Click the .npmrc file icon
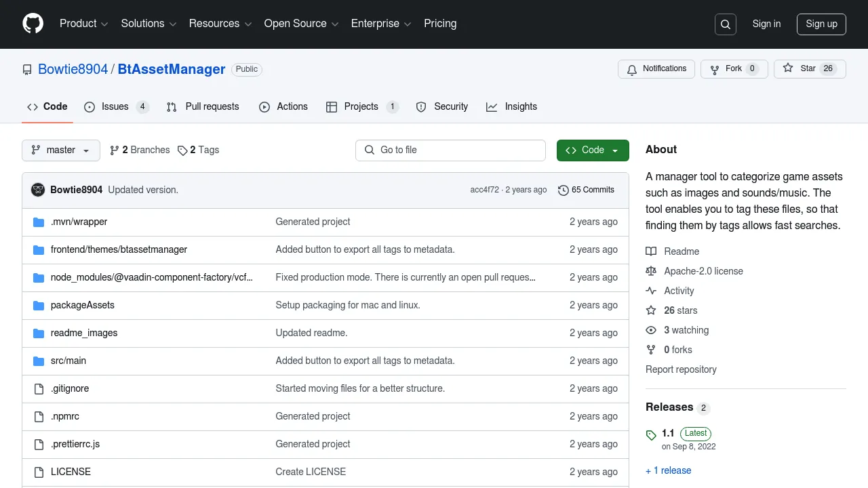This screenshot has height=488, width=868. pyautogui.click(x=39, y=416)
